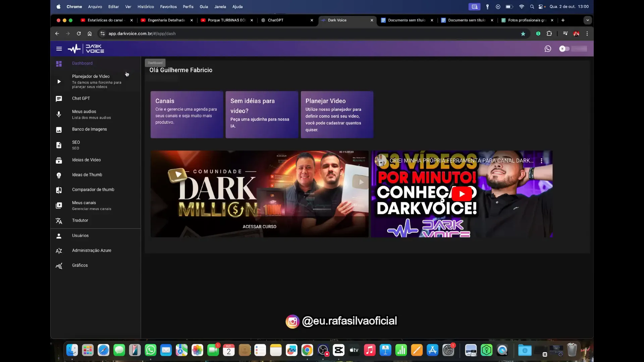Click the Gráficos chart icon
644x362 pixels.
point(59,266)
